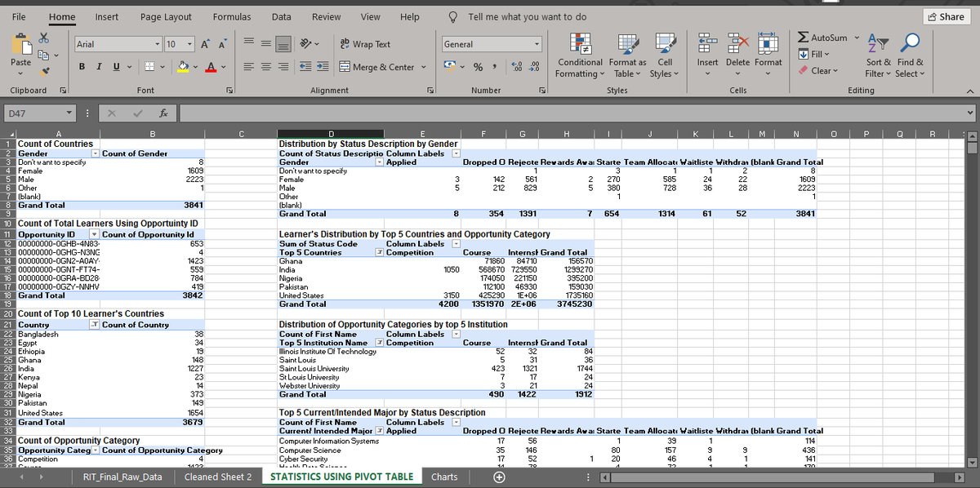Decrease decimal places
This screenshot has width=980, height=488.
coord(535,67)
